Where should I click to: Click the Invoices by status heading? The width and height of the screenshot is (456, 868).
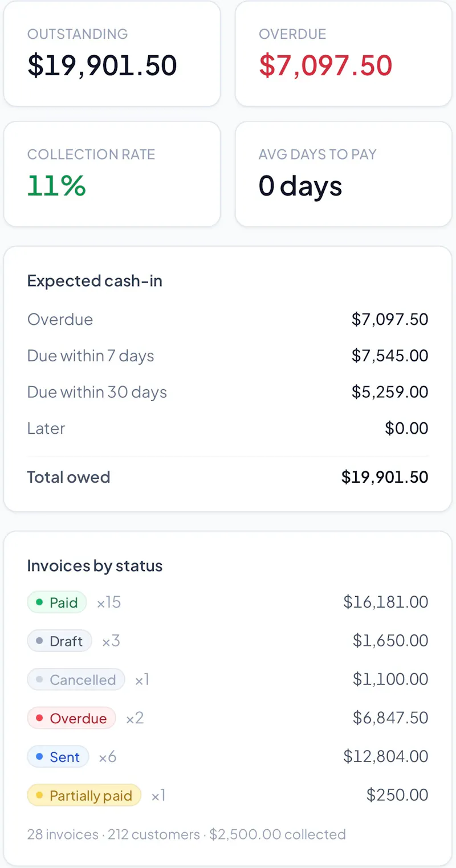95,566
